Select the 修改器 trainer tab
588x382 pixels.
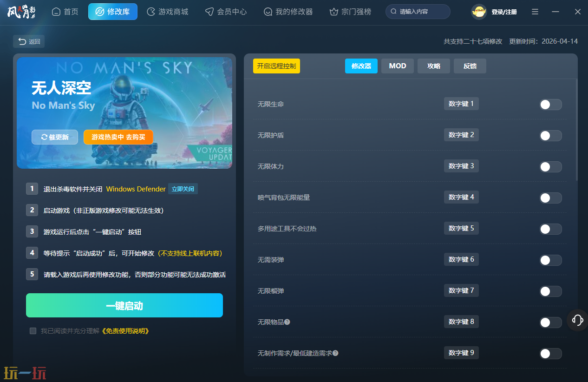361,66
